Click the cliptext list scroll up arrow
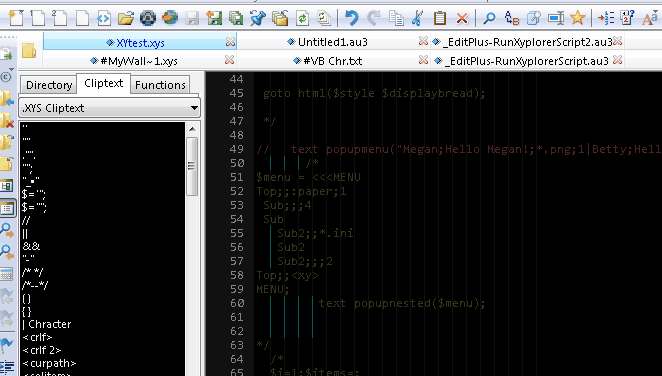662x376 pixels. coord(193,129)
